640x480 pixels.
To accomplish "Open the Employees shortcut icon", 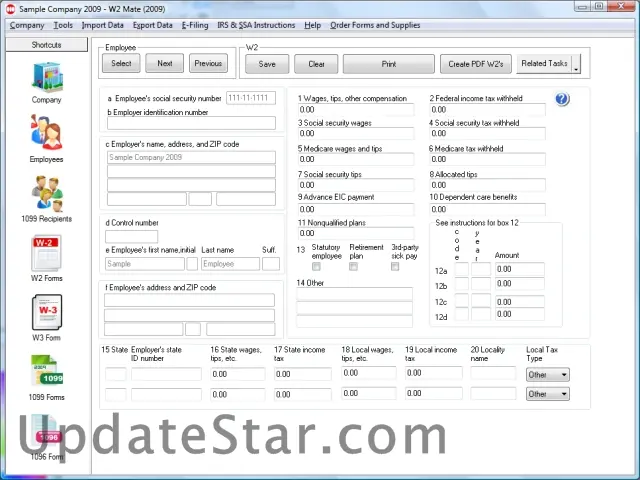I will pos(47,133).
